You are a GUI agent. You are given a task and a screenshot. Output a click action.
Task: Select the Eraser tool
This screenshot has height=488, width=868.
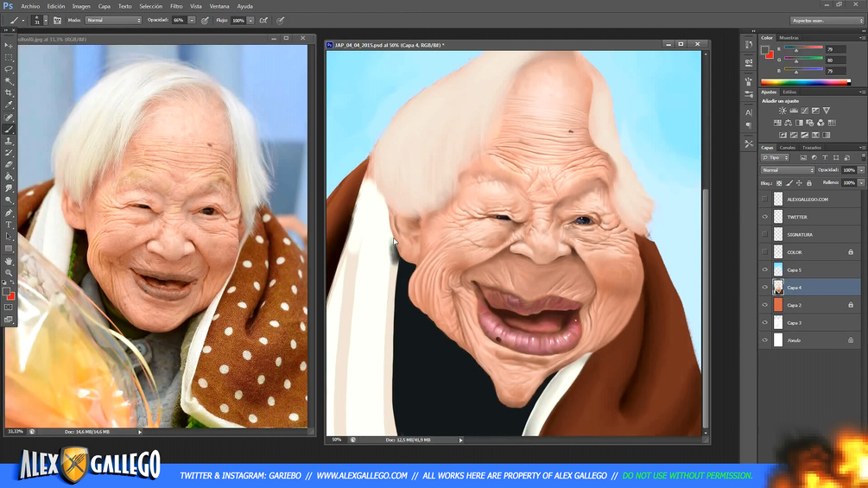coord(9,165)
